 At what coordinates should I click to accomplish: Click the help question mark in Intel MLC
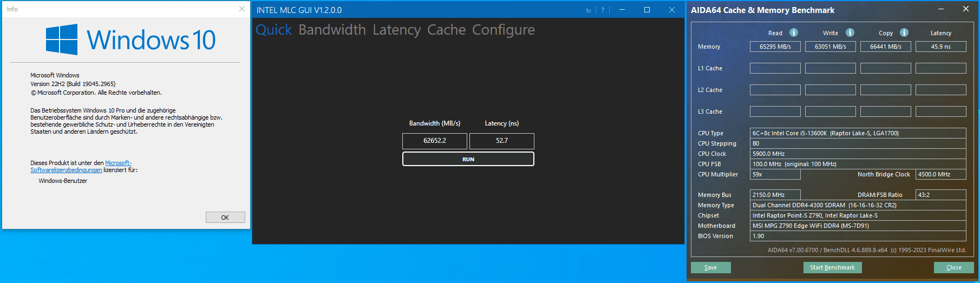click(603, 10)
